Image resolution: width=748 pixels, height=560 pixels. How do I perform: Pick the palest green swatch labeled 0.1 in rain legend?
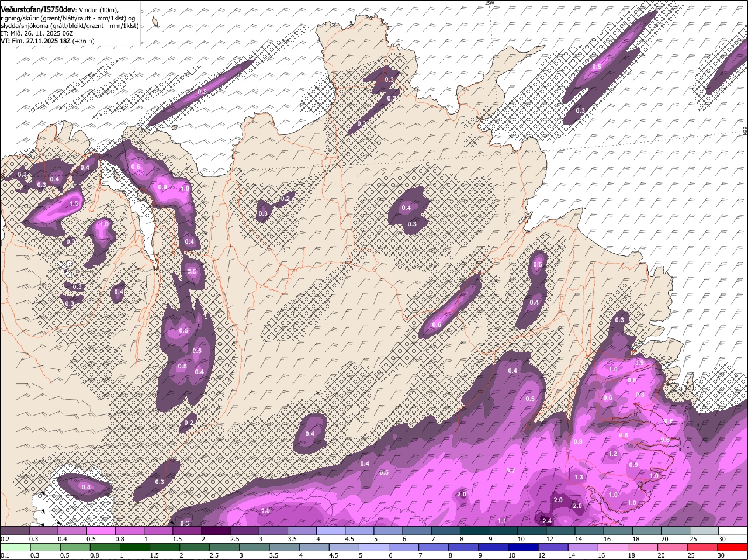point(15,547)
